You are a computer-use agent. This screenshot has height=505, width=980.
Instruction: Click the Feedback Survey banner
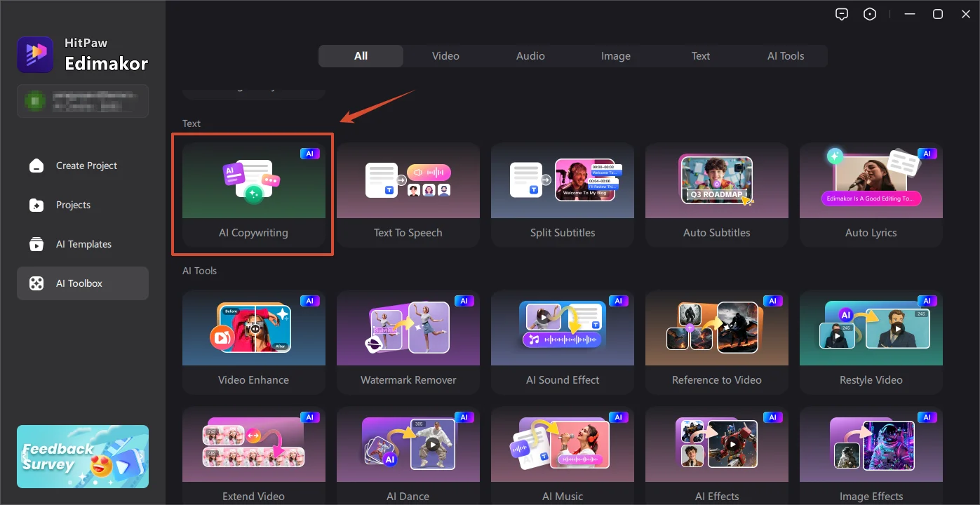[x=83, y=457]
